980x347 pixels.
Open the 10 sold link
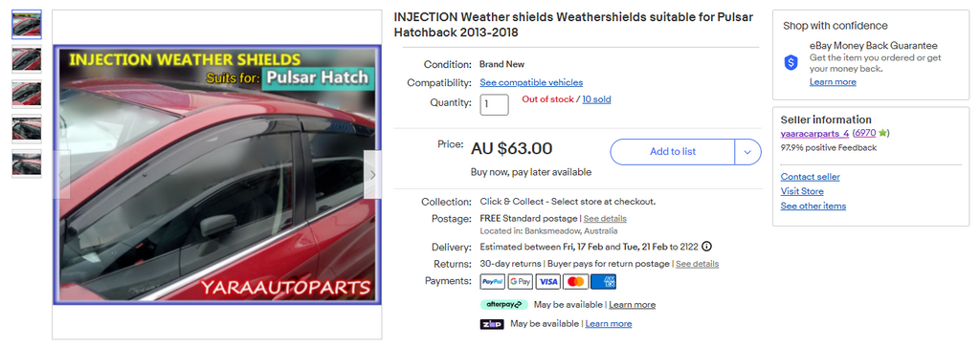coord(596,99)
